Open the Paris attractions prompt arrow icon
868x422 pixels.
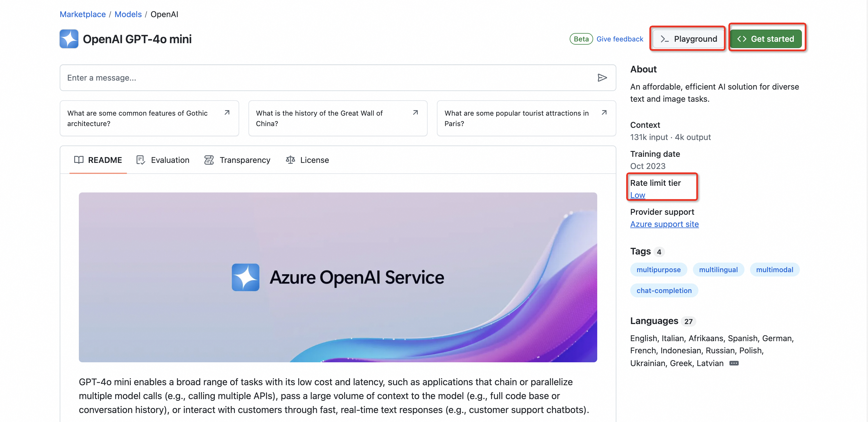[x=604, y=112]
